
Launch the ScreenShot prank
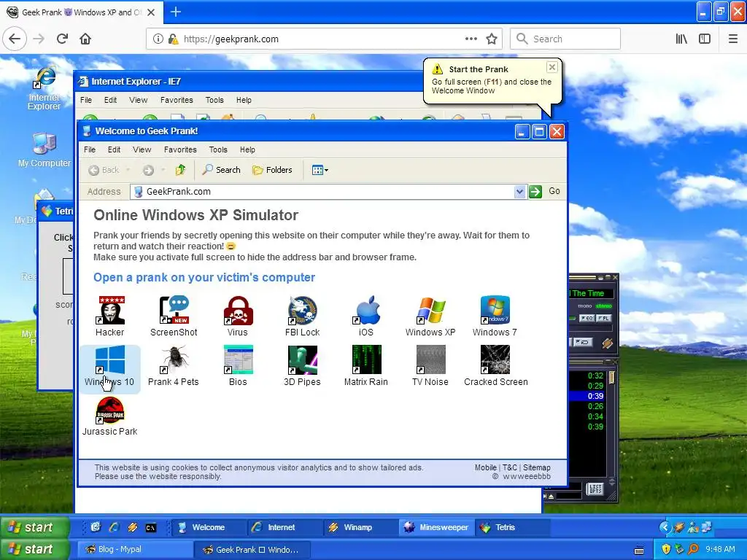pyautogui.click(x=174, y=316)
